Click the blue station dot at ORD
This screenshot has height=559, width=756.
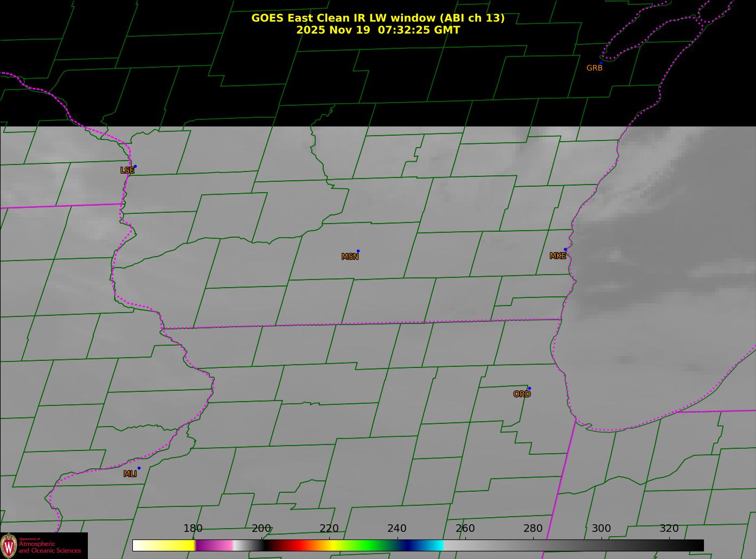529,389
